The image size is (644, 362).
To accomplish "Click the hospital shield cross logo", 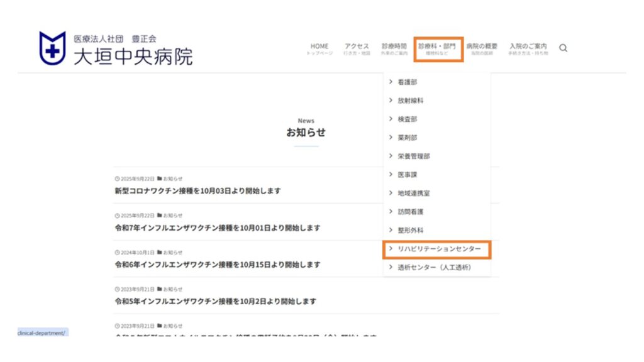I will [52, 48].
